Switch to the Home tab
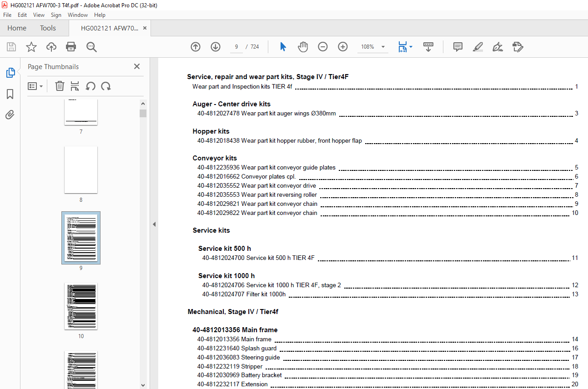This screenshot has width=588, height=389. pyautogui.click(x=17, y=28)
